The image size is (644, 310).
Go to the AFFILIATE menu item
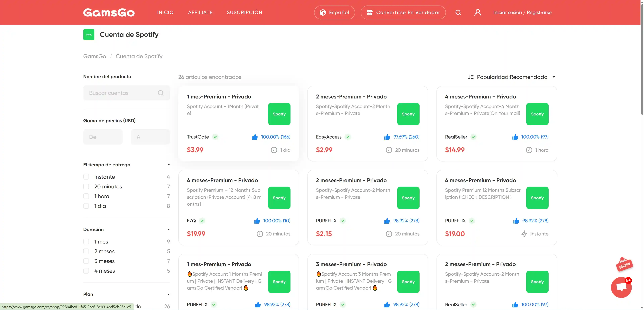[x=200, y=13]
